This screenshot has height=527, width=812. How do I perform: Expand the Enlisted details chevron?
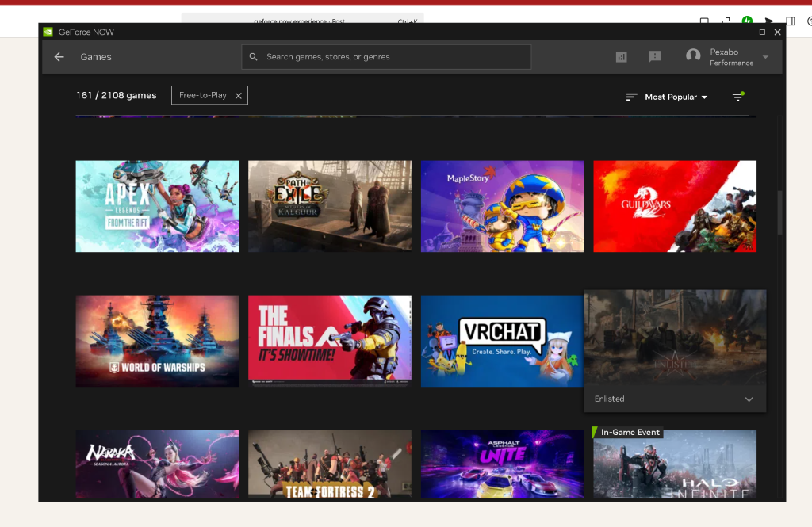(x=749, y=399)
